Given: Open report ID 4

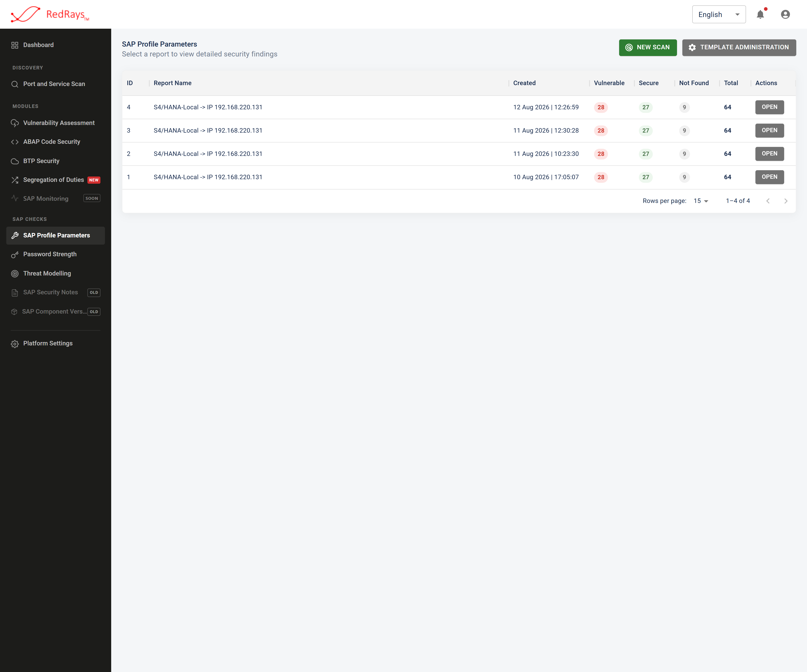Looking at the screenshot, I should click(x=769, y=107).
